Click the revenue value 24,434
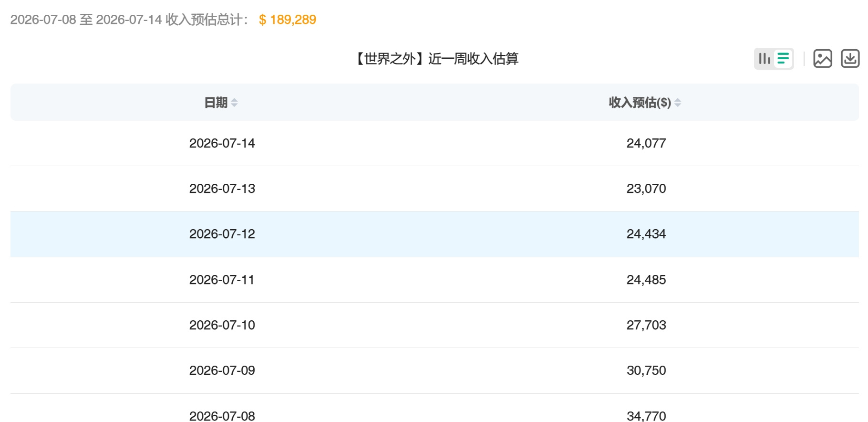This screenshot has height=422, width=868. (646, 234)
